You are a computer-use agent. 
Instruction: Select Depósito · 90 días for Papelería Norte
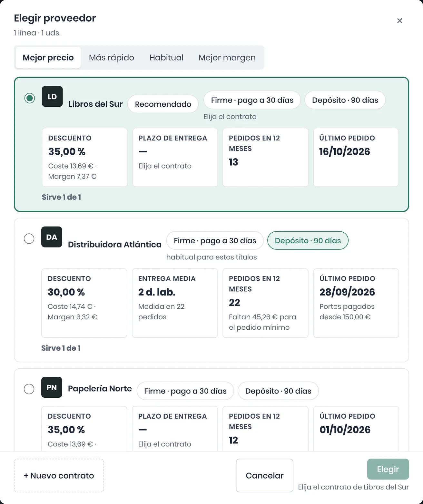coord(278,391)
